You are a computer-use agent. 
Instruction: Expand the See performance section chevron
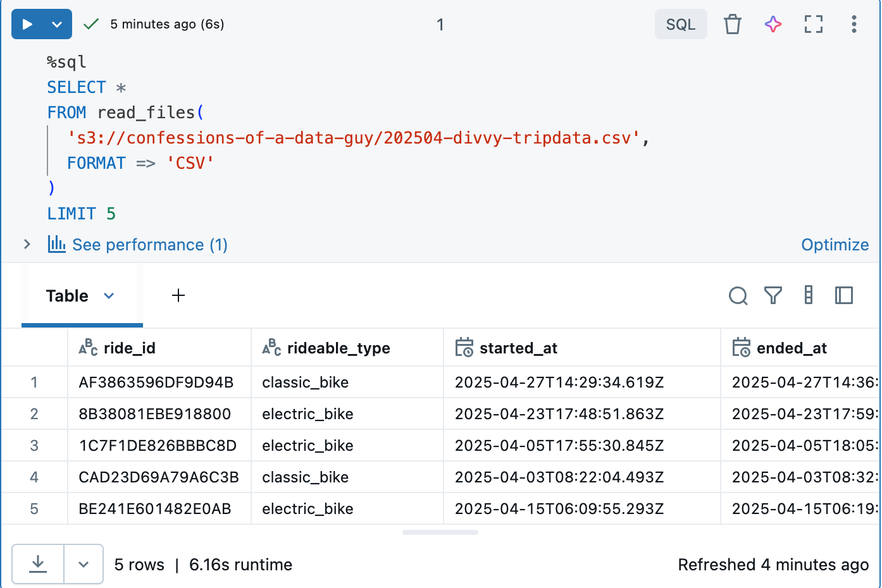27,244
